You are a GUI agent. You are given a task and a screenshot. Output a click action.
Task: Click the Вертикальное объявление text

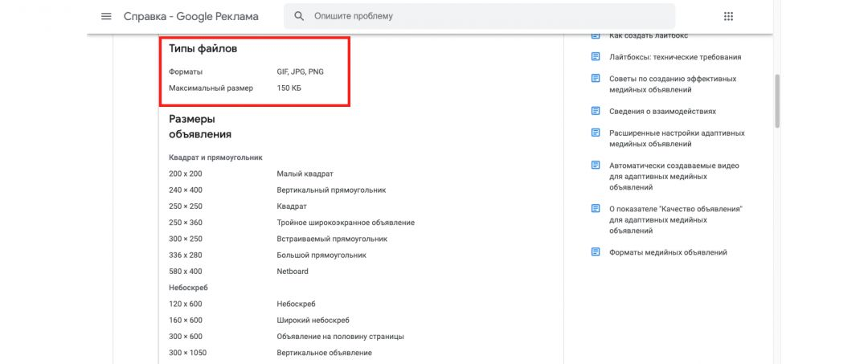pos(325,353)
